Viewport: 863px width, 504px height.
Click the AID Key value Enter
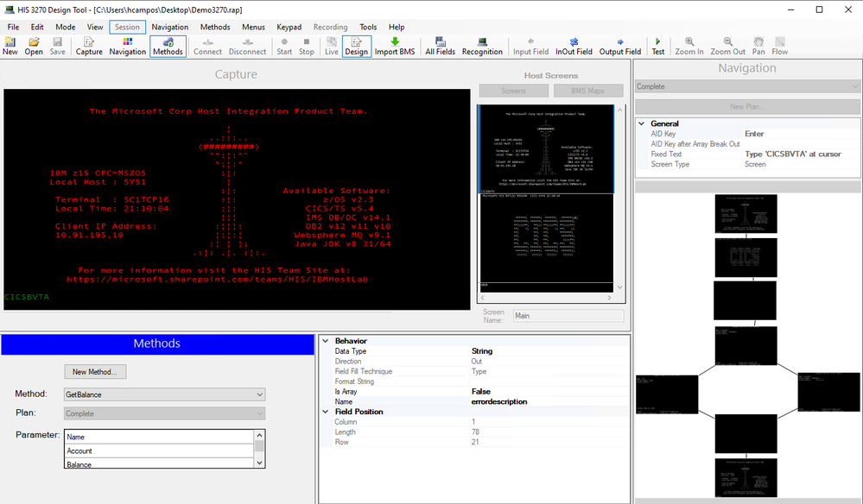(754, 134)
